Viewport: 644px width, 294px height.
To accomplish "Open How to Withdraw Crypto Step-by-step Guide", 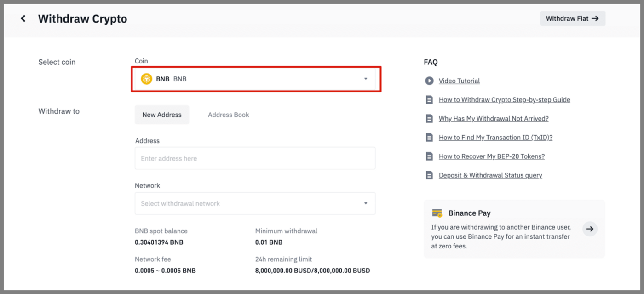I will [x=505, y=100].
